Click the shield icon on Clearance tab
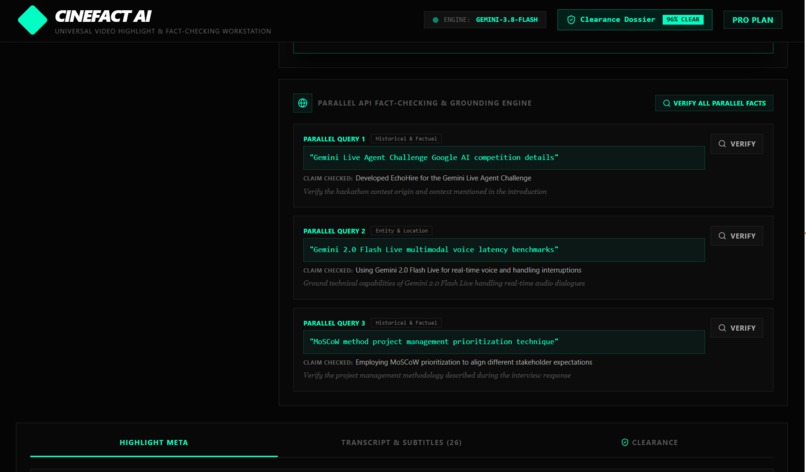Image resolution: width=806 pixels, height=472 pixels. point(625,442)
